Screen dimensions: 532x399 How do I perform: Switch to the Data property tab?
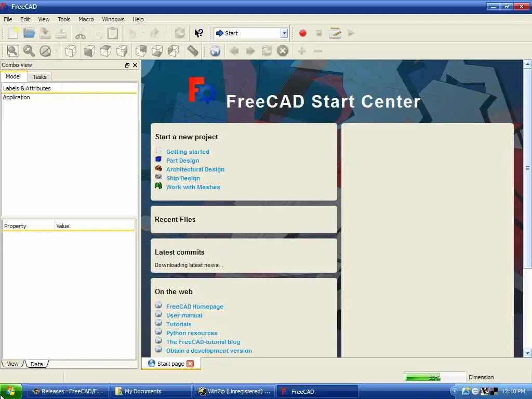click(x=37, y=364)
